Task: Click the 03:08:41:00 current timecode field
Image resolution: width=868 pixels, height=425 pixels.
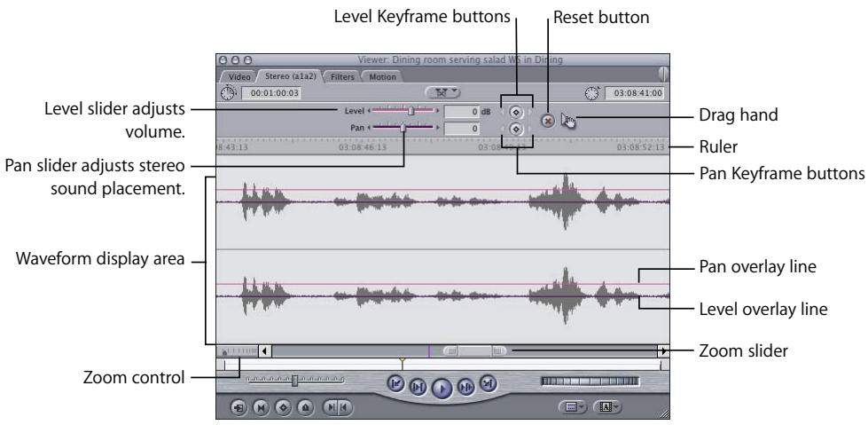Action: coord(635,93)
